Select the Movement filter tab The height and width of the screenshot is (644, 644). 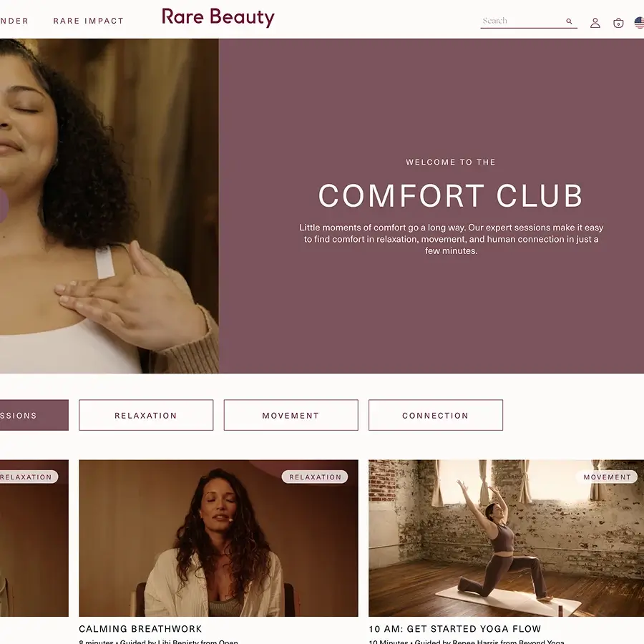pyautogui.click(x=291, y=415)
